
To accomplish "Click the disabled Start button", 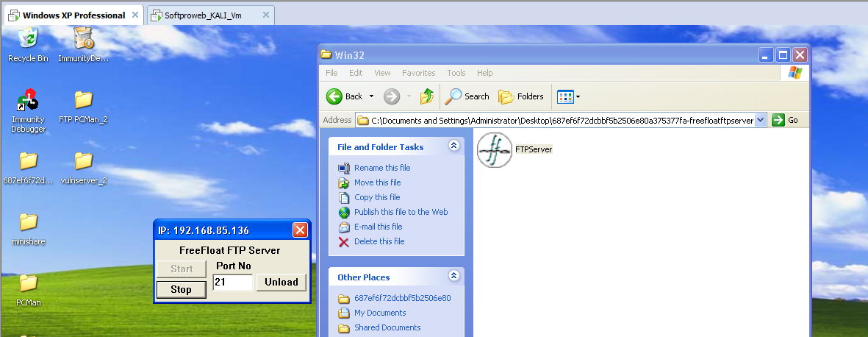I will 181,269.
